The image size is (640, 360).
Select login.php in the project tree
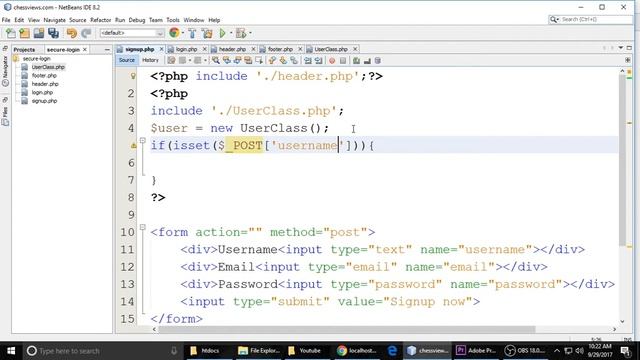click(42, 93)
